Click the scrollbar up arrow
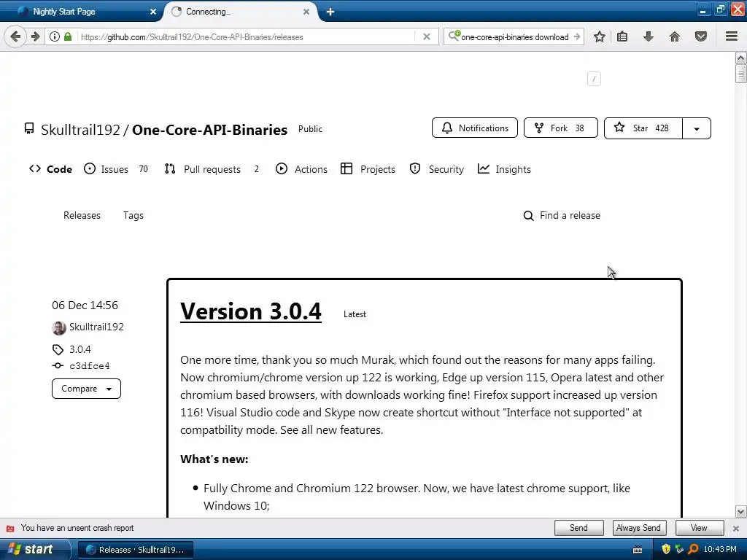 click(741, 58)
